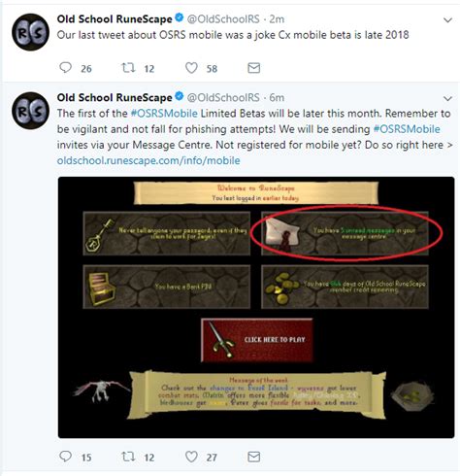Reply to the mobile beta joke tweet
This screenshot has height=476, width=460.
tap(66, 67)
